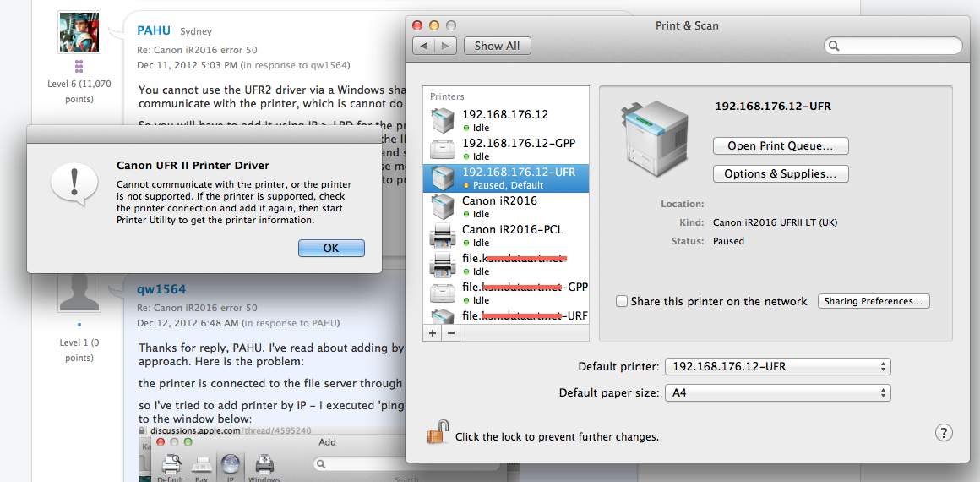This screenshot has height=482, width=980.
Task: Open help with the question mark button
Action: pos(943,432)
